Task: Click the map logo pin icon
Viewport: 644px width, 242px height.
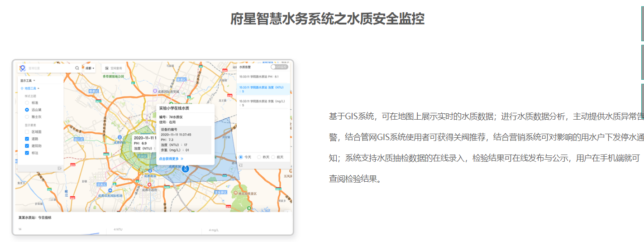Action: pyautogui.click(x=22, y=68)
